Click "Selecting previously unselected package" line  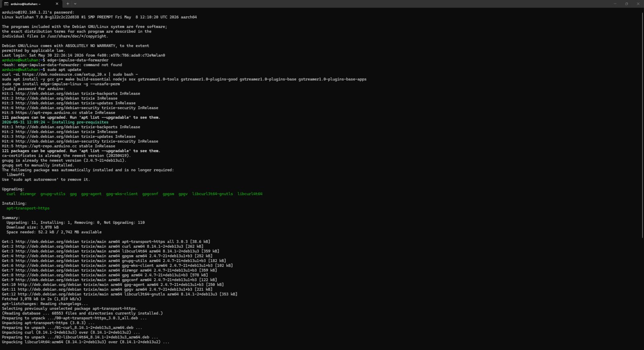pos(70,309)
